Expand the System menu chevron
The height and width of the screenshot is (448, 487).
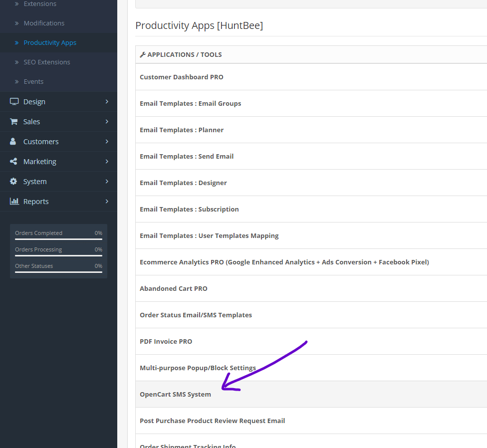click(x=107, y=181)
